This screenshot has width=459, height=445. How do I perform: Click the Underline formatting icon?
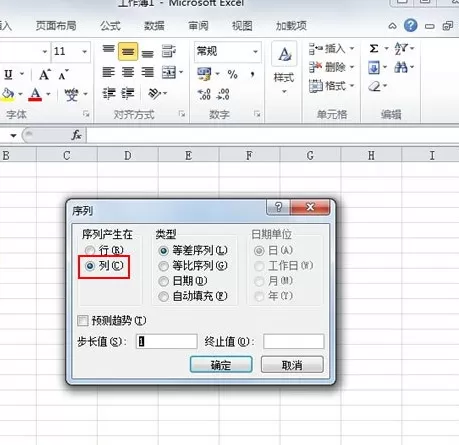tap(8, 74)
